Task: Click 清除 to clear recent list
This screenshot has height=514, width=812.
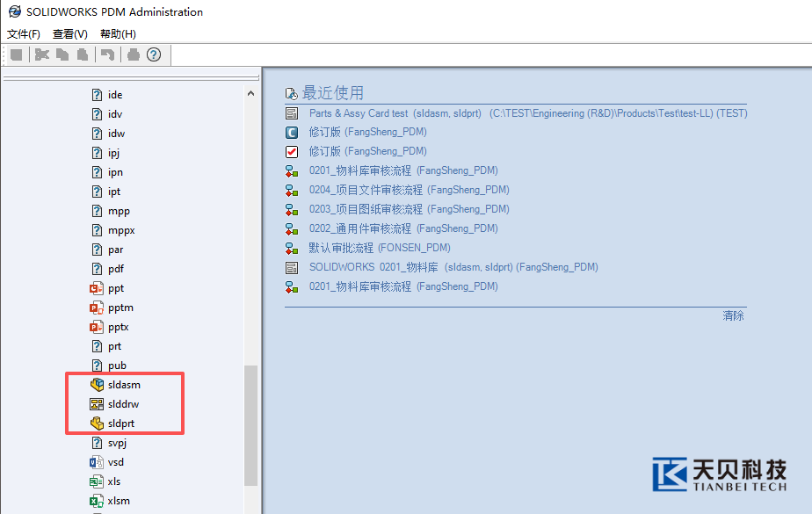Action: point(733,315)
